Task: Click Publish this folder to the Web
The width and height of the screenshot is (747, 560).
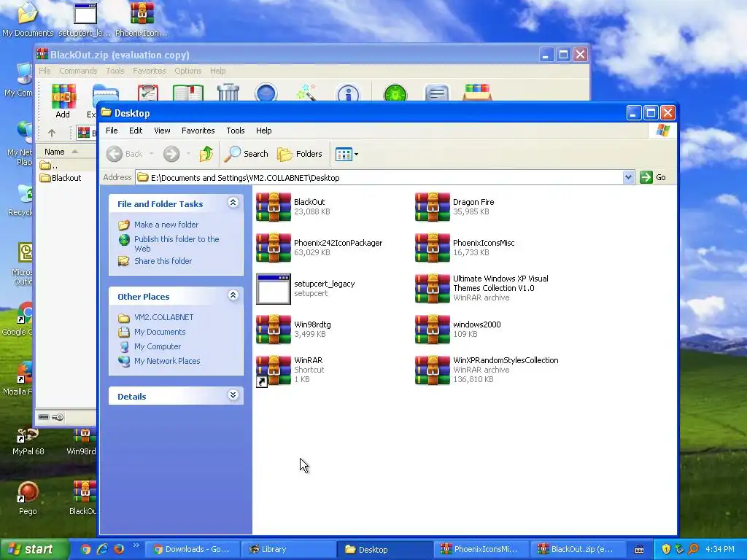Action: [x=177, y=244]
